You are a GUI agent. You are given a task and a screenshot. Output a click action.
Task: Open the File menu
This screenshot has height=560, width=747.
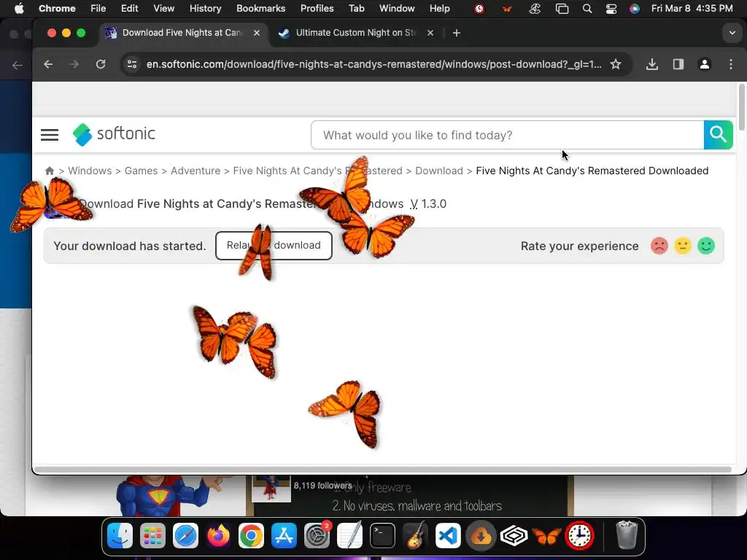[98, 8]
